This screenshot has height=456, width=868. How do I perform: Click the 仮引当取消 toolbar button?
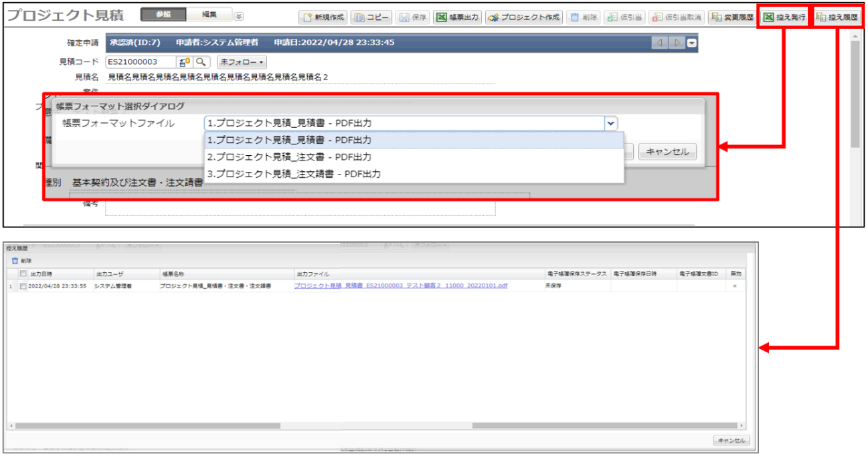coord(676,17)
